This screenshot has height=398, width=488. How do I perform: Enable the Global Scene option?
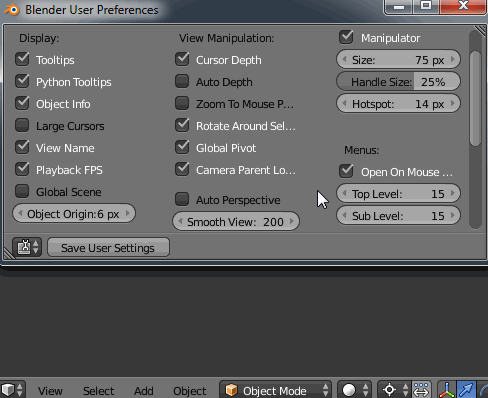point(22,192)
